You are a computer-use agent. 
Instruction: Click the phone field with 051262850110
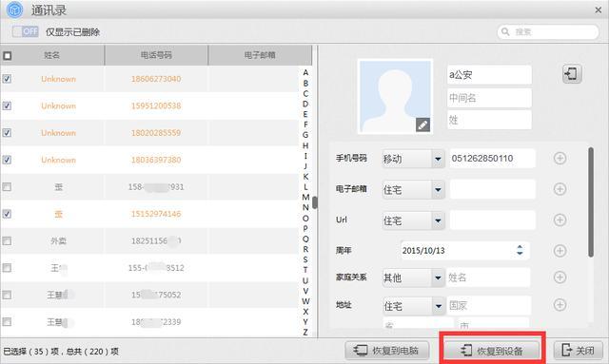(x=493, y=159)
